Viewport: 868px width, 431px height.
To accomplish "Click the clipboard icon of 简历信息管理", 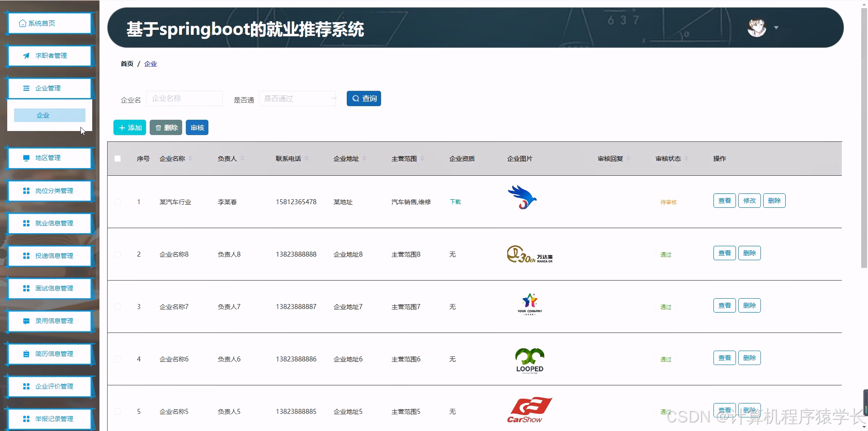I will [x=26, y=354].
